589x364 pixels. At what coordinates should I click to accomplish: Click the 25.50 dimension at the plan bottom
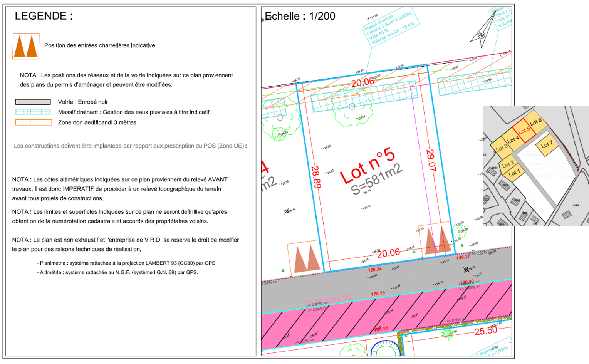pos(486,331)
